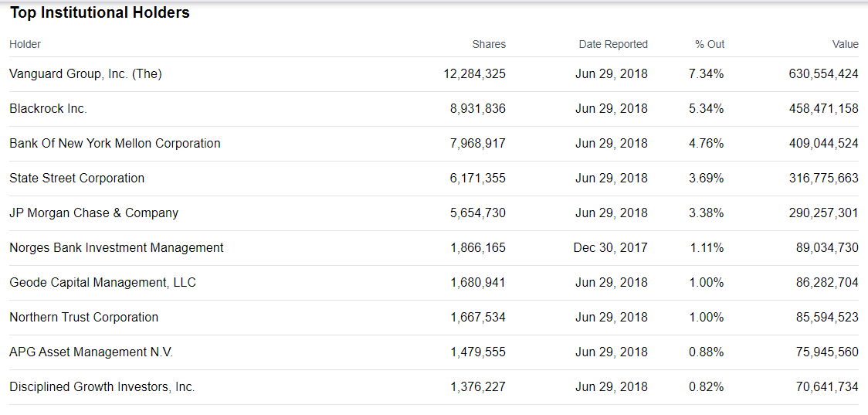Click value 290,257,301

pos(824,213)
